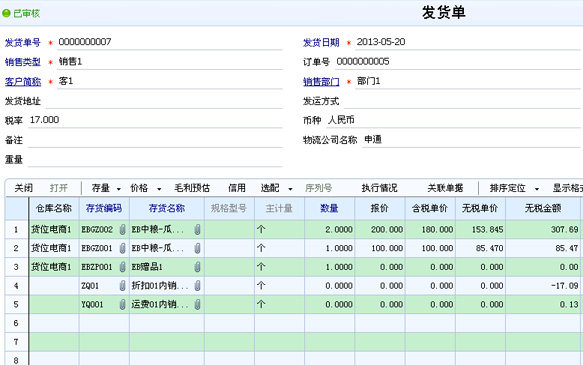Click the 显示格式 toolbar item

coord(567,188)
